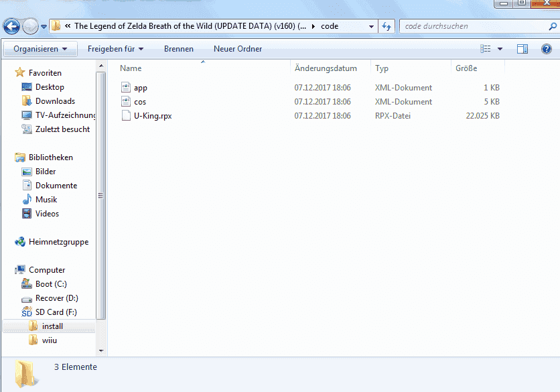The width and height of the screenshot is (560, 392).
Task: Open the Organisieren menu
Action: click(x=40, y=49)
